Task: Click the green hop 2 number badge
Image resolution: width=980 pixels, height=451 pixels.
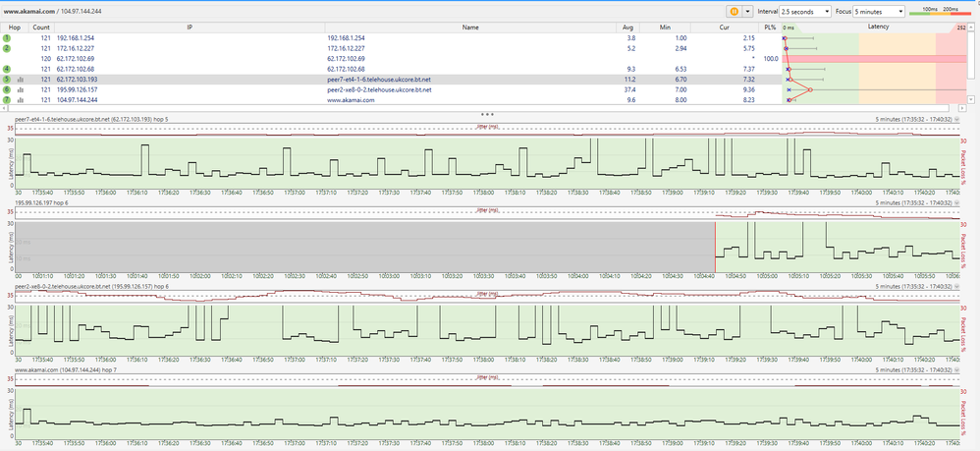Action: point(6,48)
